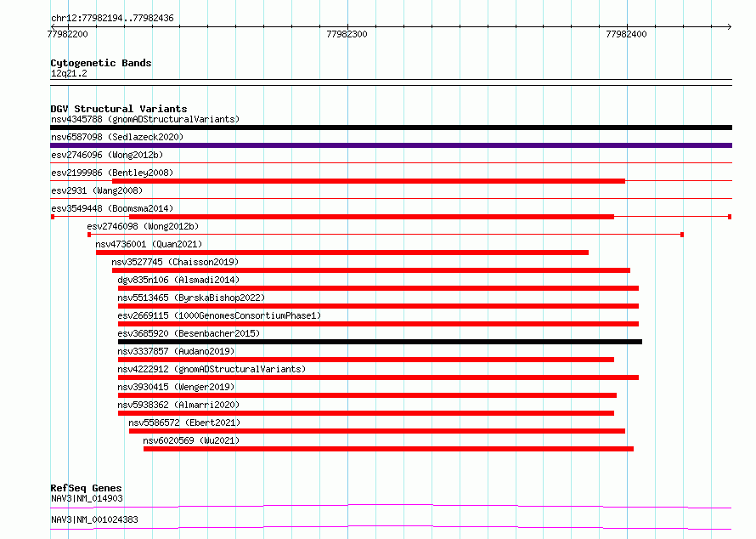Click the 12q21.2 band label
756x539 pixels.
(69, 73)
